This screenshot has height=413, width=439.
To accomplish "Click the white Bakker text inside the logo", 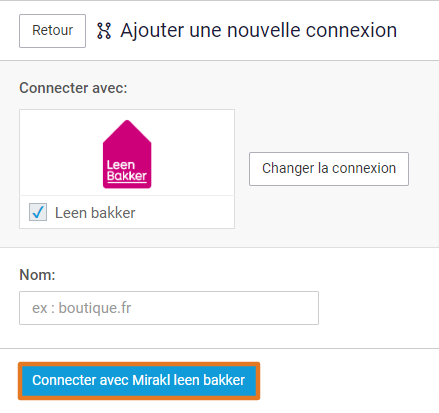I will point(127,176).
